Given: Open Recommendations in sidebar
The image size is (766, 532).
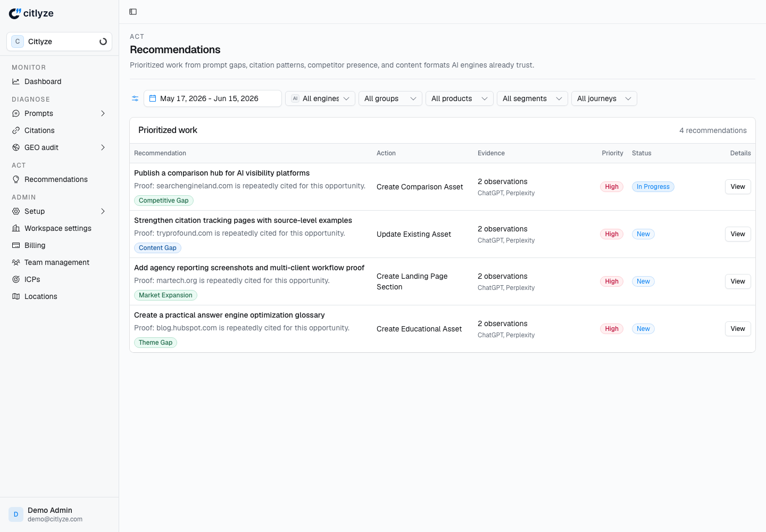Looking at the screenshot, I should coord(59,179).
